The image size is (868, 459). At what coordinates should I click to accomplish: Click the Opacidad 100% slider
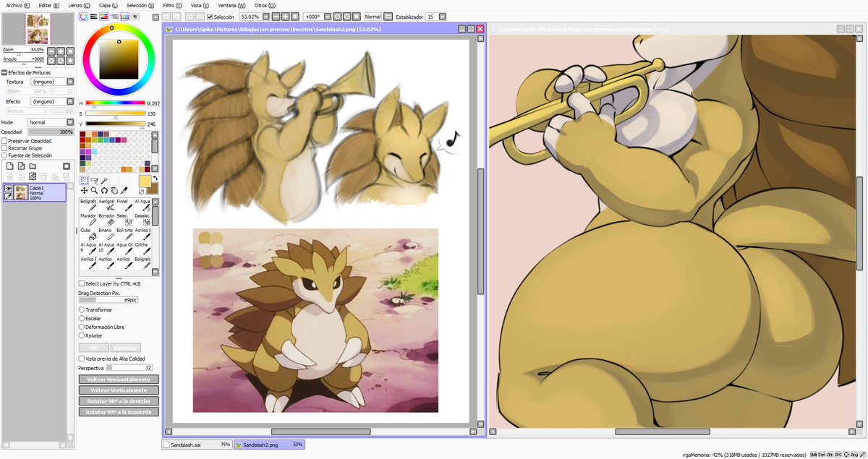[51, 132]
